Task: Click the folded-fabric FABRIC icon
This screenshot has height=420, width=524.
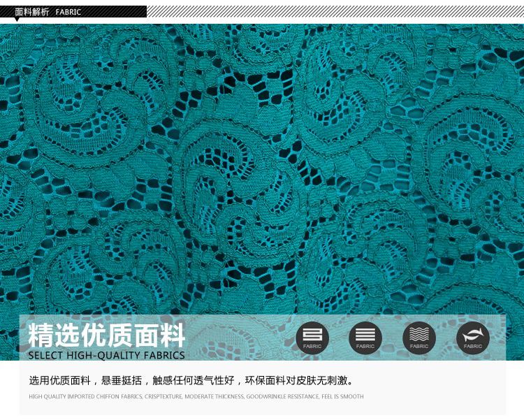Action: [312, 338]
